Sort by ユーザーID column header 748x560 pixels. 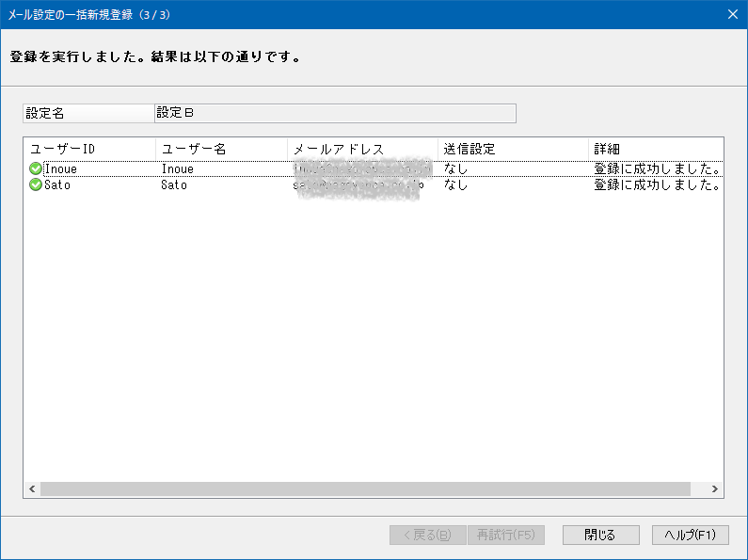89,150
